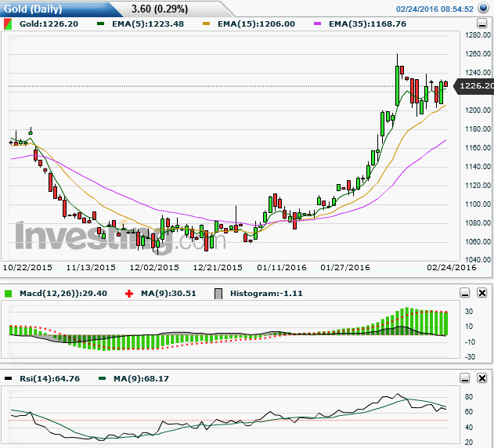
Task: Click the black Rsi(14) legend marker
Action: (x=8, y=378)
